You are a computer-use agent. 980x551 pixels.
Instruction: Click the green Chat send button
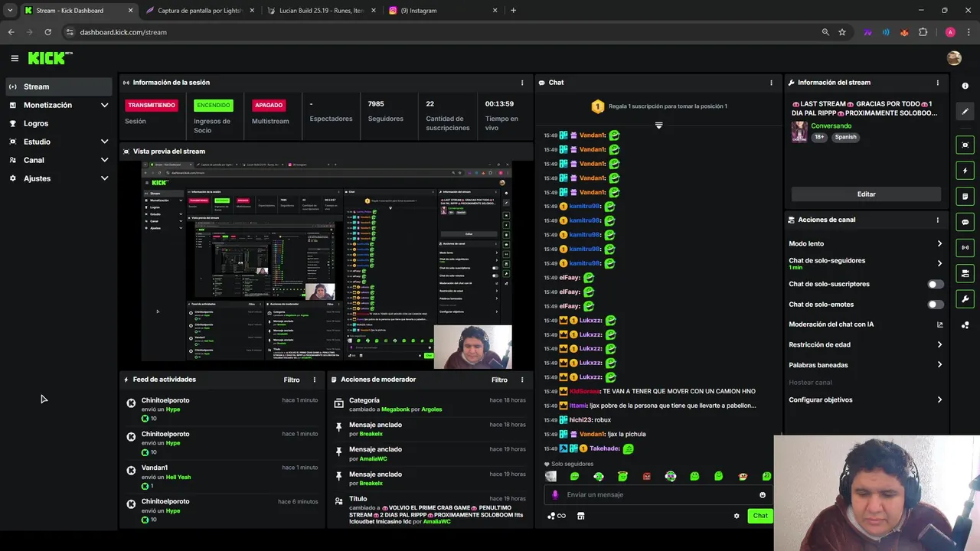(760, 516)
